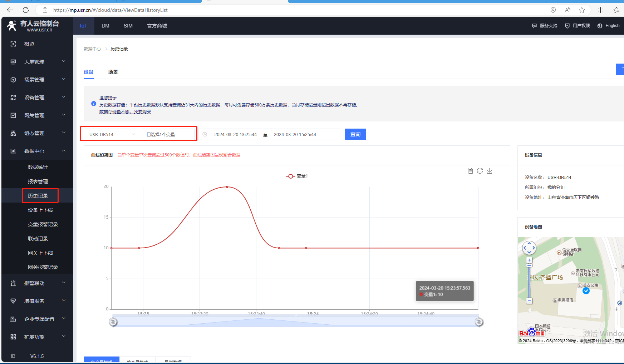Click the start date time field

(x=235, y=134)
